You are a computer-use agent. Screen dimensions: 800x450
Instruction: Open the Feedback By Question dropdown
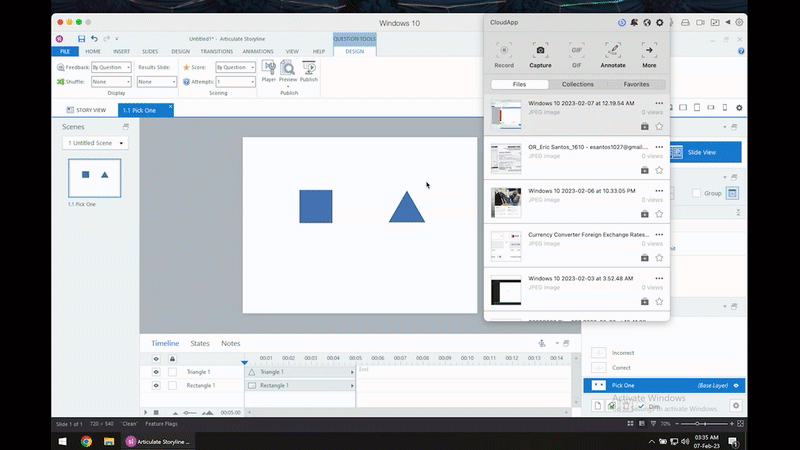pyautogui.click(x=111, y=67)
